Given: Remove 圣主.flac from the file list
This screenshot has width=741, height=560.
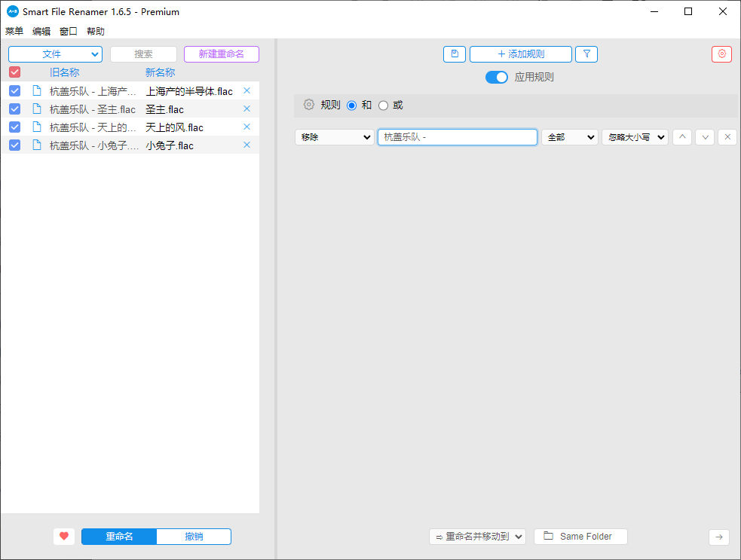Looking at the screenshot, I should click(x=246, y=109).
